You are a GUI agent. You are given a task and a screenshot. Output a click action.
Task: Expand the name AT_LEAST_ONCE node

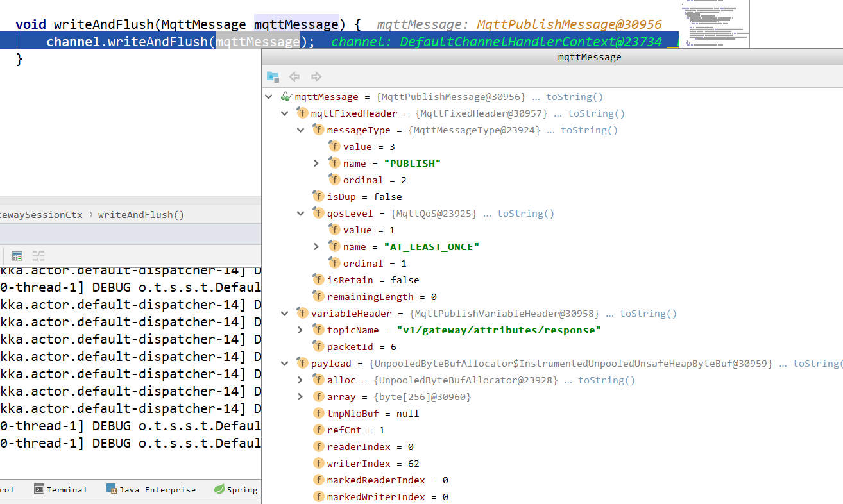coord(316,246)
